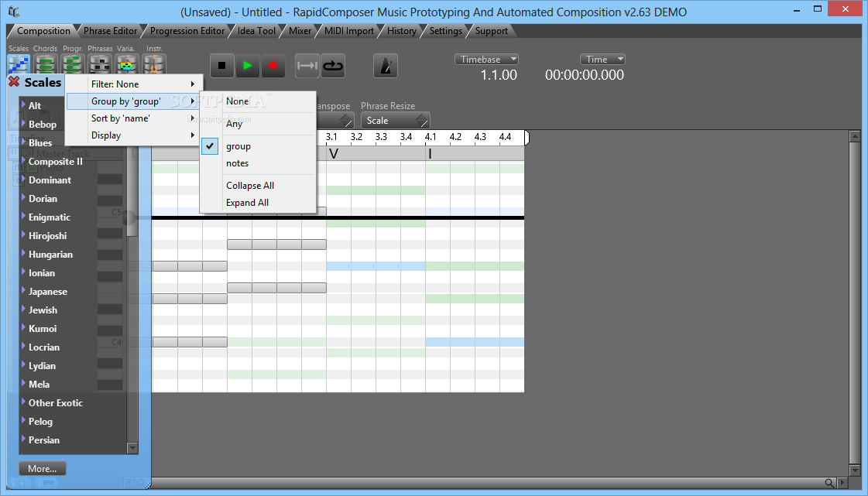The width and height of the screenshot is (868, 496).
Task: Expand the Bebop scale group
Action: click(23, 123)
